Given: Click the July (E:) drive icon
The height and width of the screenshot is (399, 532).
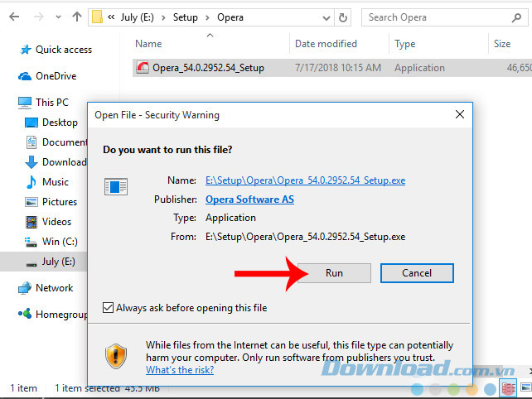Looking at the screenshot, I should (31, 264).
